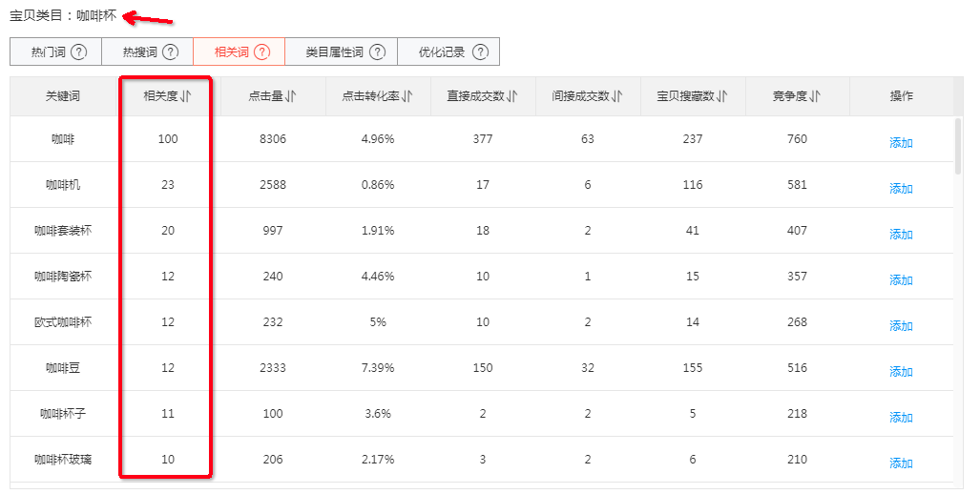Click click-count value 2588

(x=273, y=185)
